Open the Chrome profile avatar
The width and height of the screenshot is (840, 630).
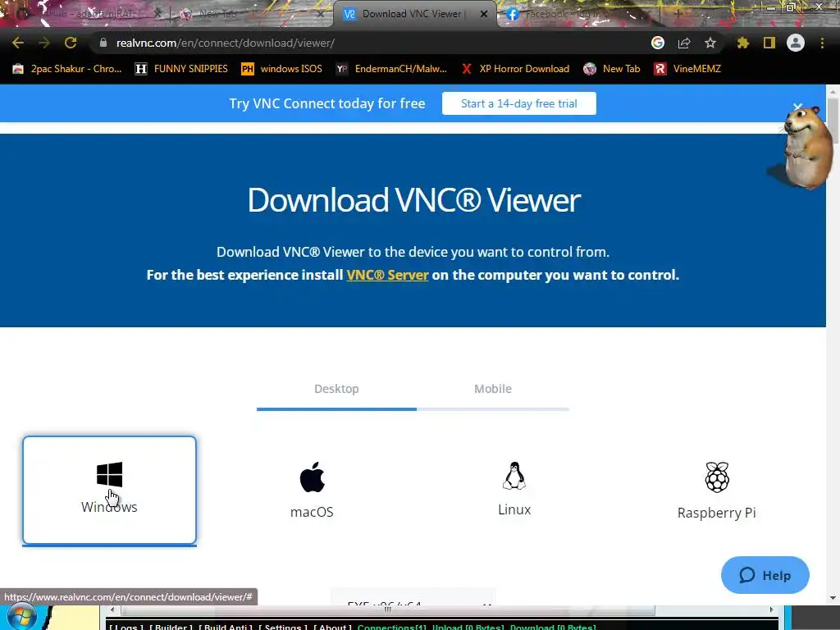click(x=796, y=43)
